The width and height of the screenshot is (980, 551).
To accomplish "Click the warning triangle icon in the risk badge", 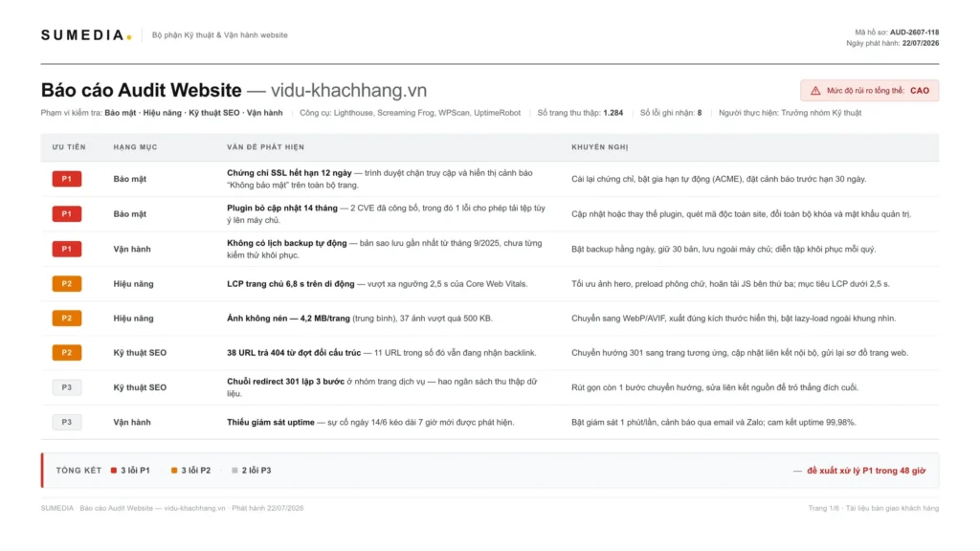I will point(815,91).
